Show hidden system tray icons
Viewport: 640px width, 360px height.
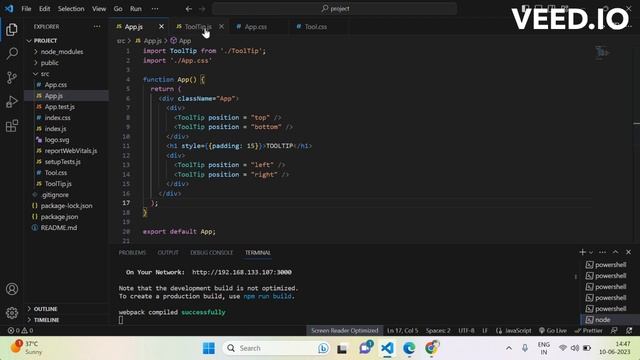509,348
